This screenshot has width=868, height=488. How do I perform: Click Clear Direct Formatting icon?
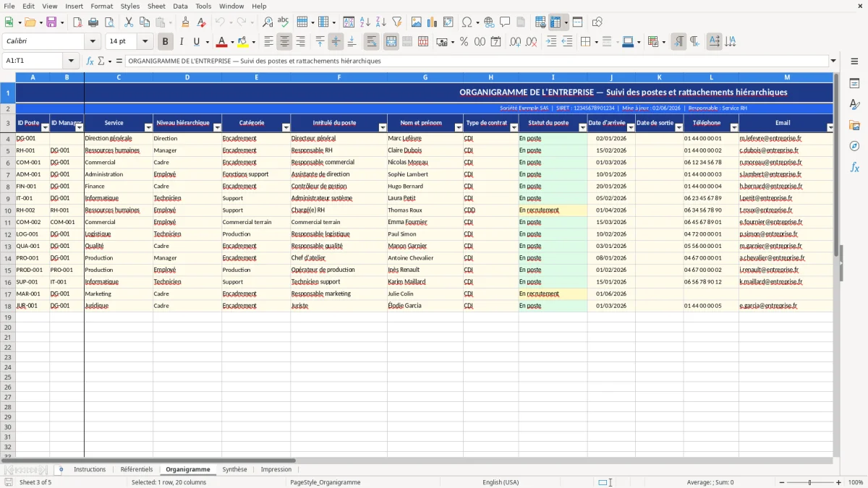tap(201, 22)
